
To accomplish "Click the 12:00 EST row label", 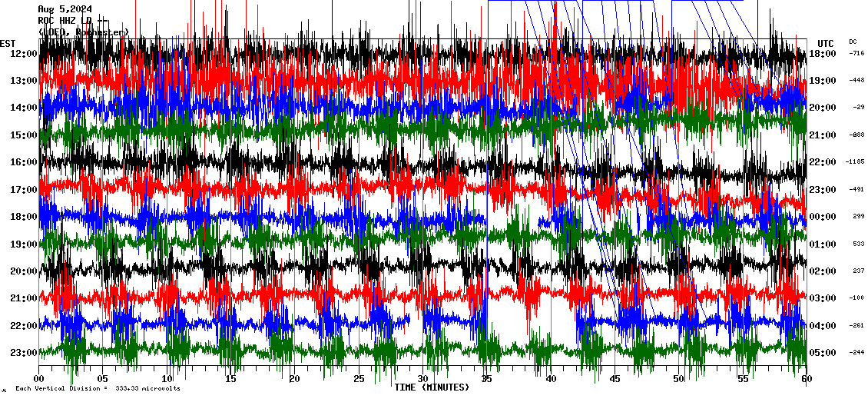I will (23, 54).
